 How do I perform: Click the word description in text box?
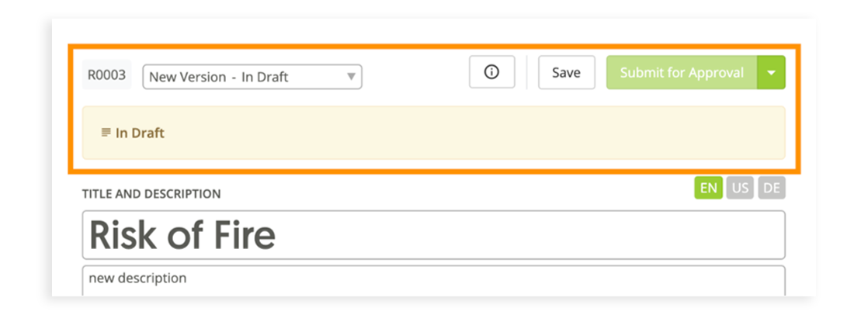(x=150, y=279)
